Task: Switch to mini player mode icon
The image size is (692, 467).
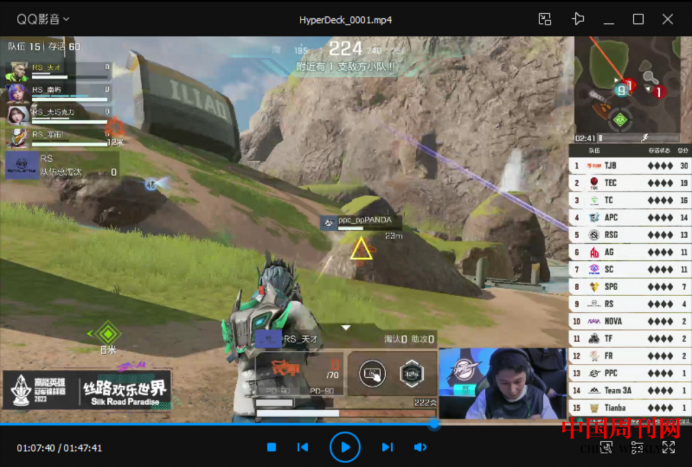Action: (x=545, y=19)
